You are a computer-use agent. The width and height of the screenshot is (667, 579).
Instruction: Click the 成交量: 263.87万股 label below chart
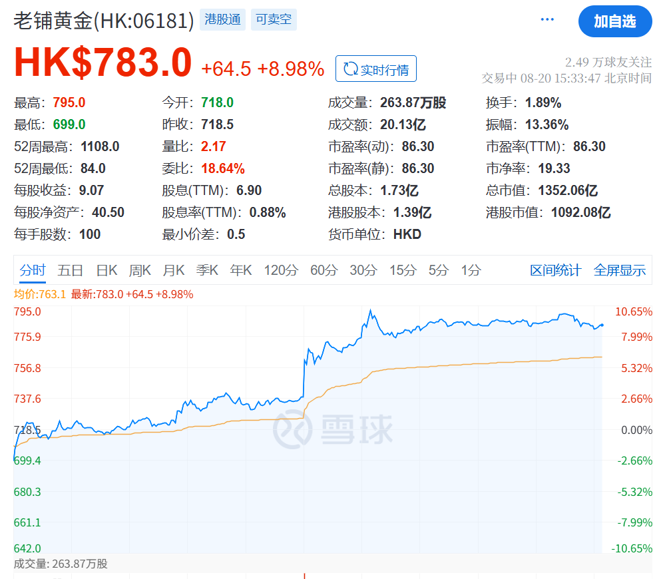[60, 564]
